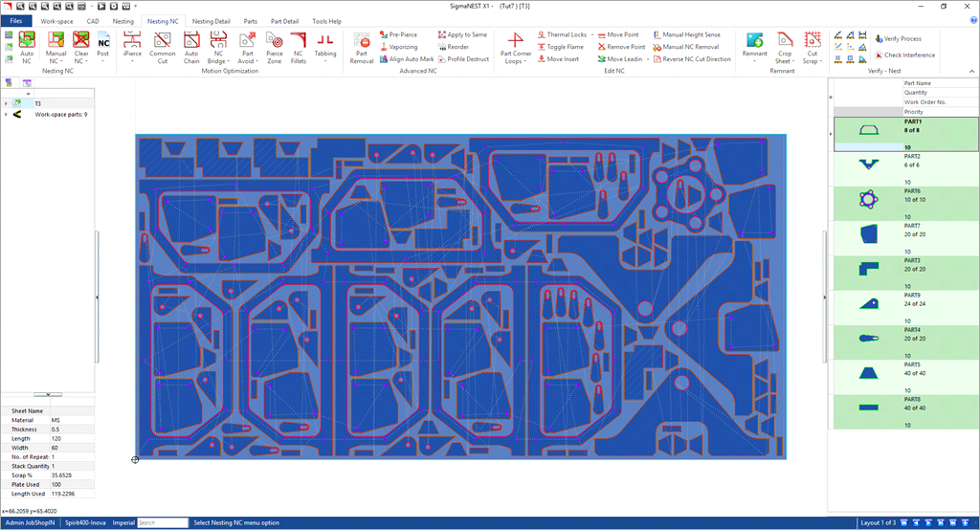
Task: Click the quick-access play button icon
Action: pos(101,6)
